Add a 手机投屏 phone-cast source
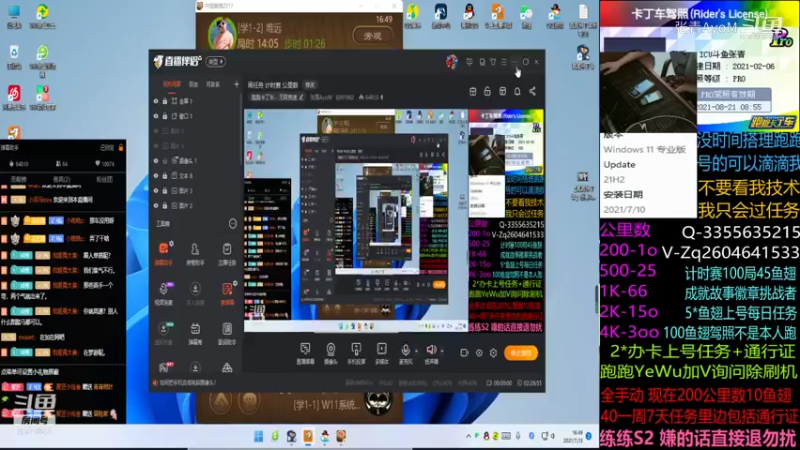This screenshot has height=450, width=800. click(356, 353)
